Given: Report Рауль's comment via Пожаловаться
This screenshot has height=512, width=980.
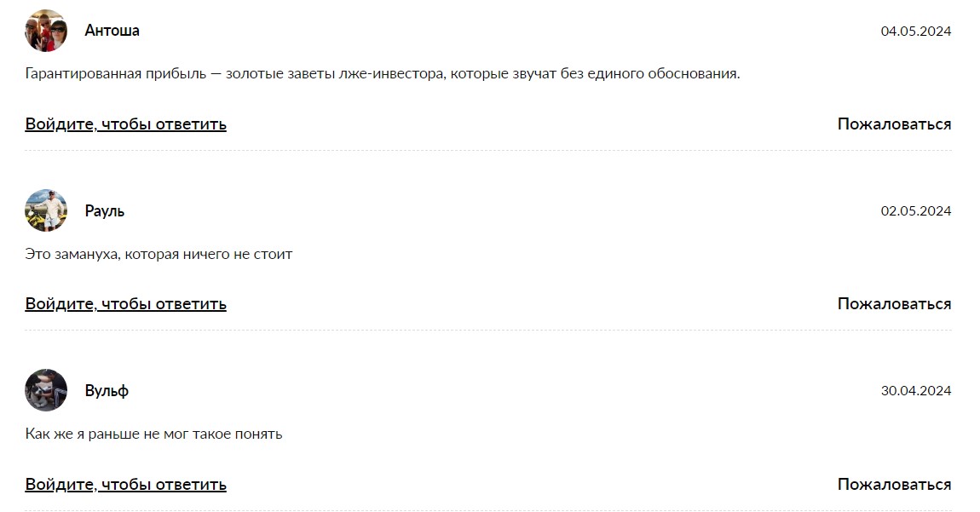Looking at the screenshot, I should click(x=895, y=304).
